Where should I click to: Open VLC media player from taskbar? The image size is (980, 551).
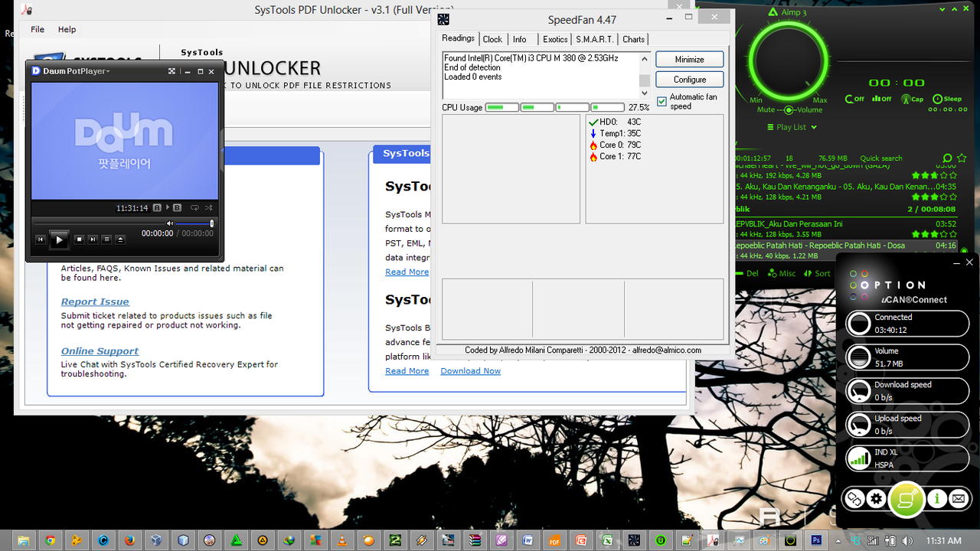tap(342, 540)
